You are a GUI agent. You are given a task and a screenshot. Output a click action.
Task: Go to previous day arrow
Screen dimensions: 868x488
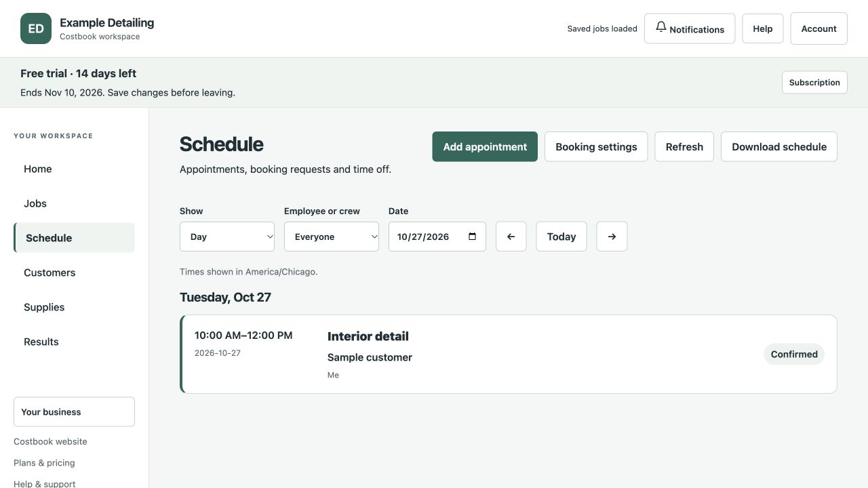click(511, 237)
